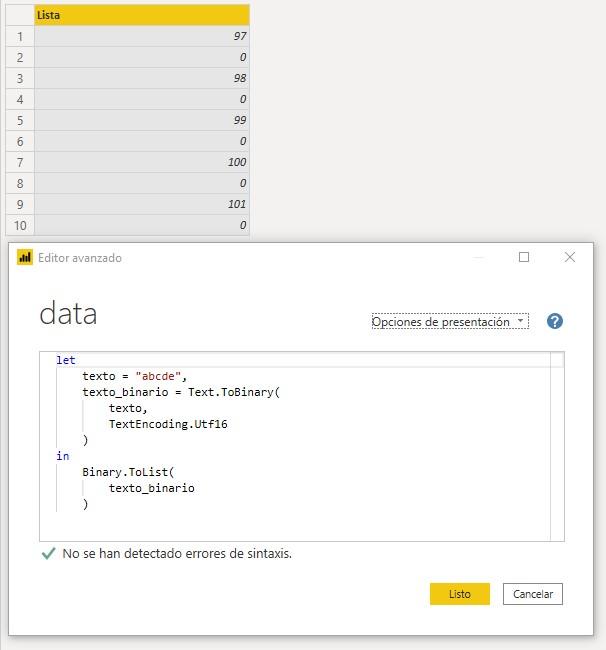
Task: Select the zero value in row 4
Action: [x=142, y=99]
